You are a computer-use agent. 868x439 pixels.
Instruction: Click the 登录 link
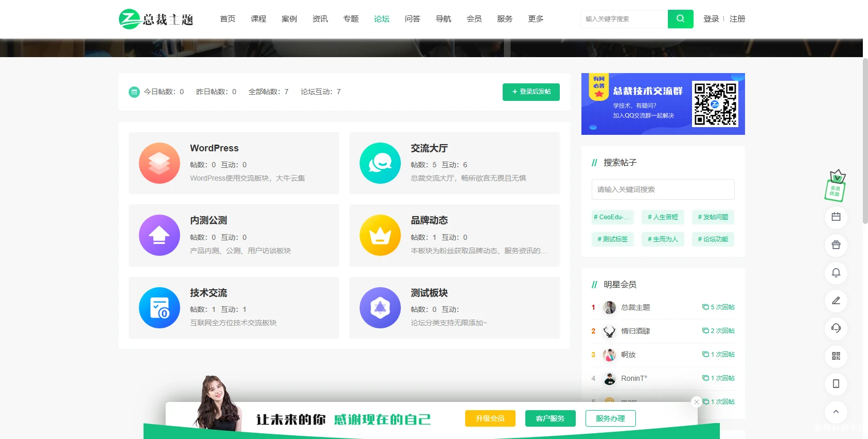[711, 19]
